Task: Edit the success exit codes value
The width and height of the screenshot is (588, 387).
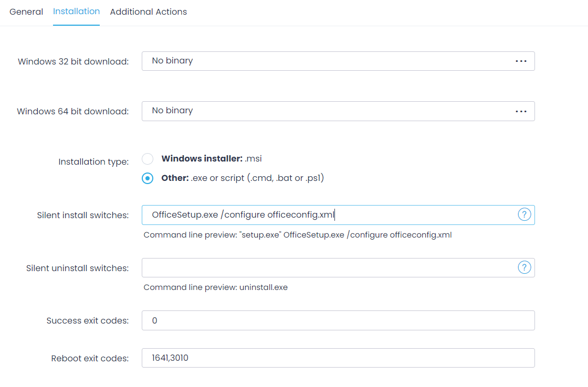Action: point(338,320)
